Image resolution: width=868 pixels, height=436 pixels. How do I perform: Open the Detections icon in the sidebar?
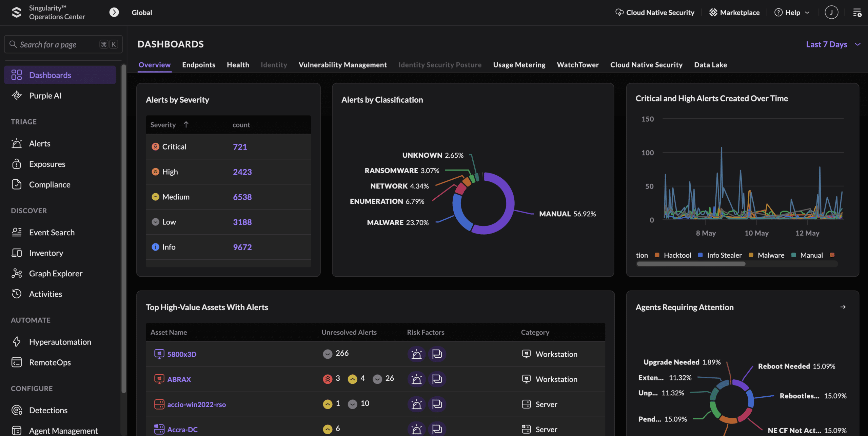[16, 410]
